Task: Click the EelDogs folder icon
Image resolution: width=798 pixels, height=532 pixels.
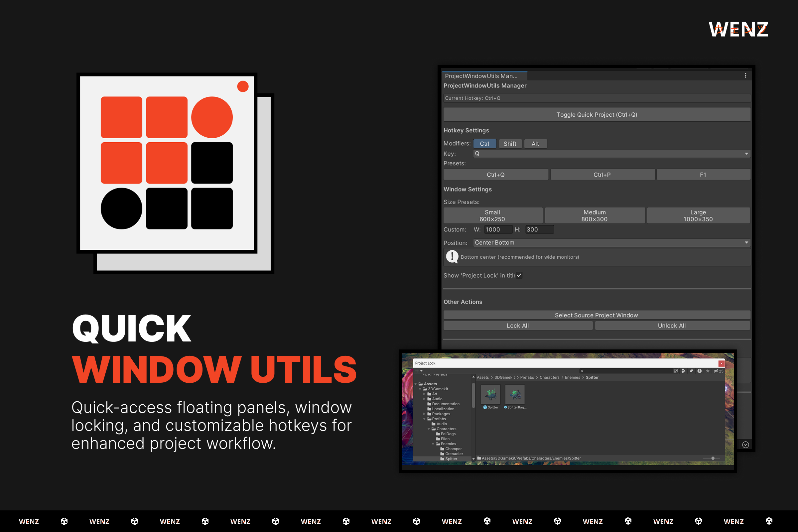Action: (x=438, y=434)
